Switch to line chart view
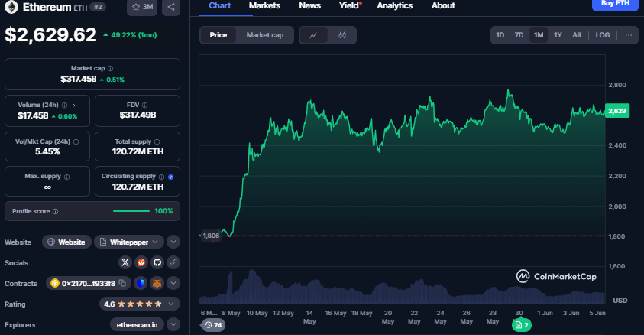Screen dimensions: 644x335 click(x=313, y=35)
